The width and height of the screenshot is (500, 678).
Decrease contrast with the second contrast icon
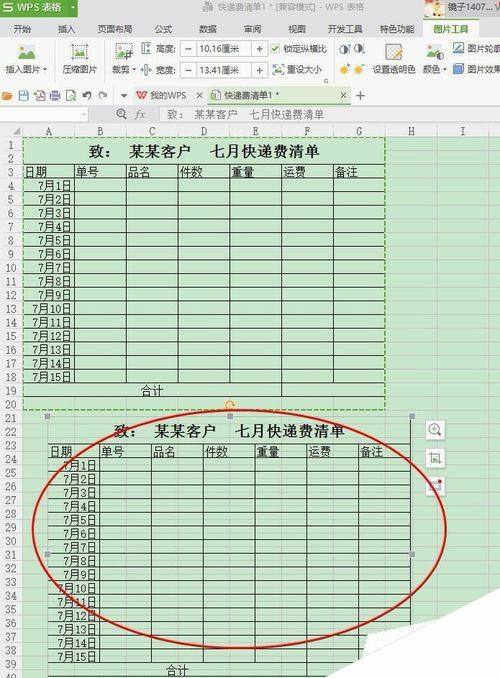click(359, 49)
